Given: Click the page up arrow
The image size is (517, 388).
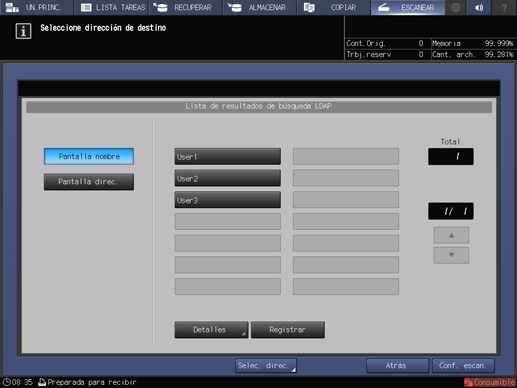Looking at the screenshot, I should coord(451,235).
